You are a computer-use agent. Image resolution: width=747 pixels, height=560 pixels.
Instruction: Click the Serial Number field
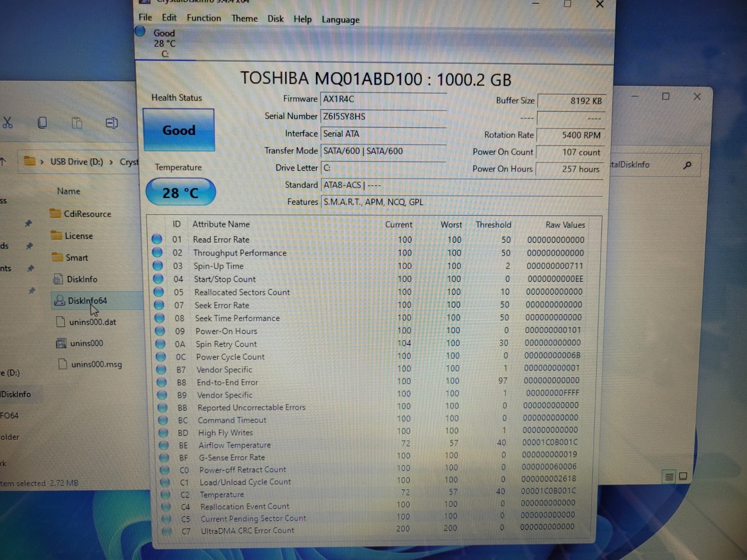[384, 116]
